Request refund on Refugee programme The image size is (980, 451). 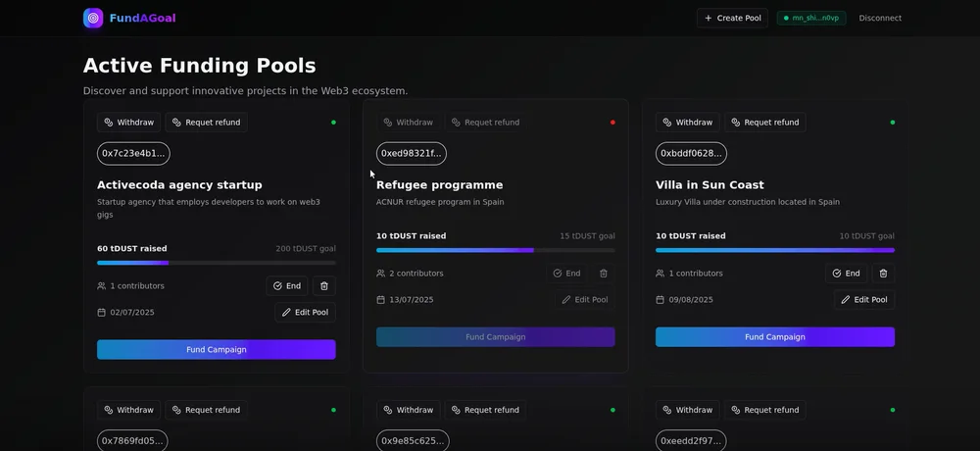[486, 122]
